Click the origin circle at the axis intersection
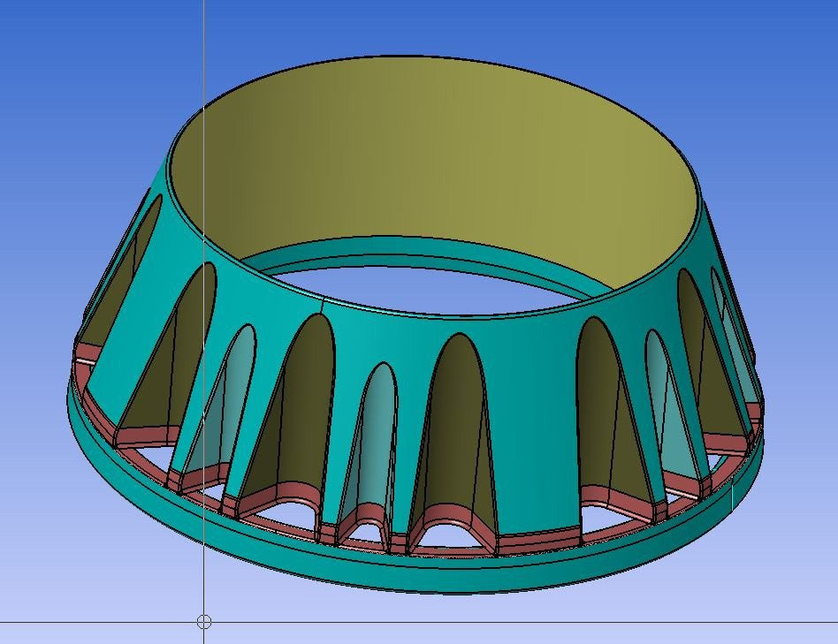The height and width of the screenshot is (644, 838). point(203,622)
